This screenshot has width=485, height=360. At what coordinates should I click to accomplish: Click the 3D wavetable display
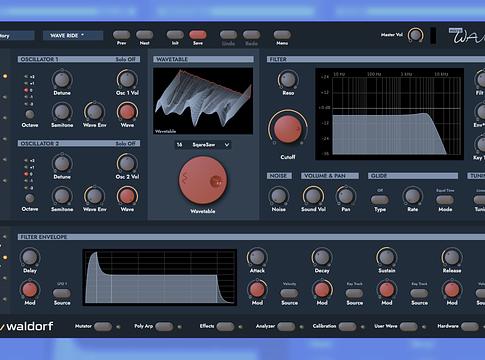pyautogui.click(x=203, y=101)
